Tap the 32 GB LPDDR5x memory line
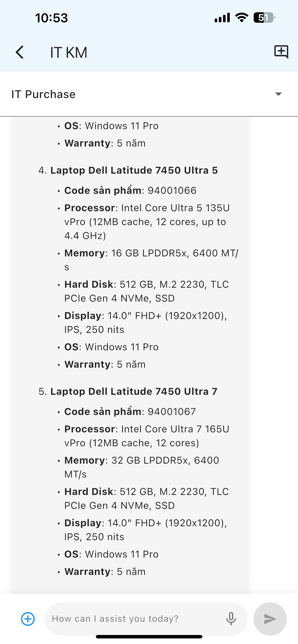This screenshot has width=298, height=644. [142, 467]
